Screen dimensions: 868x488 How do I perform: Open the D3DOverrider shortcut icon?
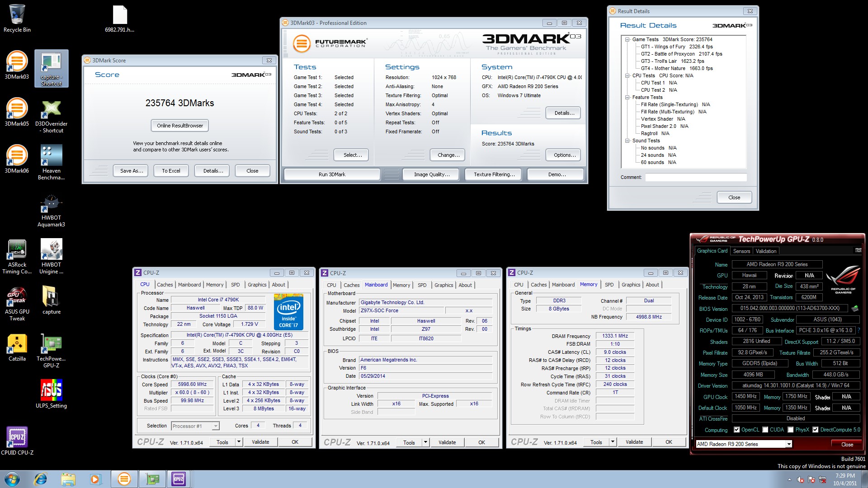pos(51,116)
